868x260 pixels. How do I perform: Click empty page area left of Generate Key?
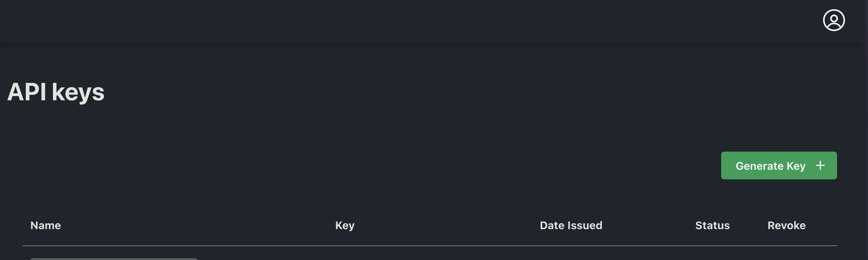(x=464, y=165)
